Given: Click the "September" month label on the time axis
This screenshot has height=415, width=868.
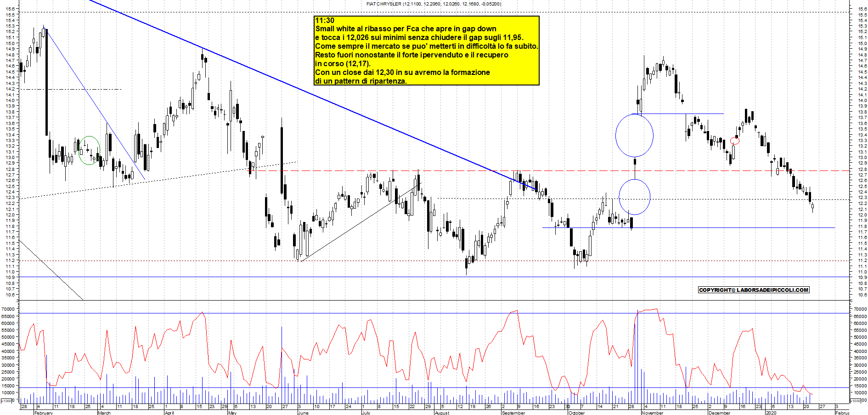Looking at the screenshot, I should (x=513, y=413).
